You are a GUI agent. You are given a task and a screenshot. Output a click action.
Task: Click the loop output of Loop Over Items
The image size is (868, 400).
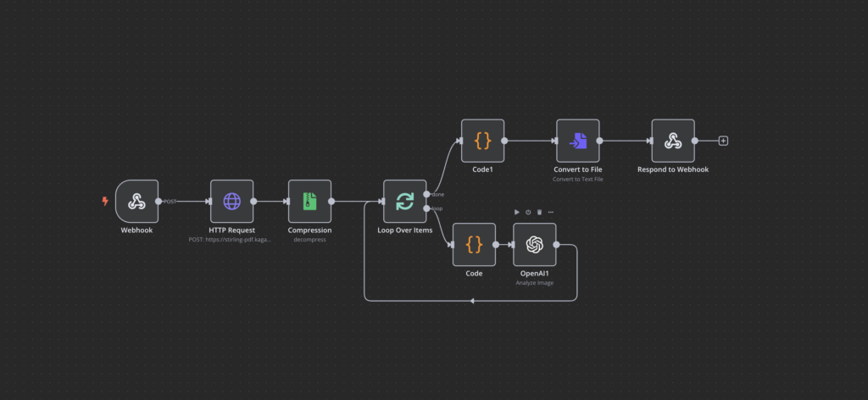[x=426, y=208]
